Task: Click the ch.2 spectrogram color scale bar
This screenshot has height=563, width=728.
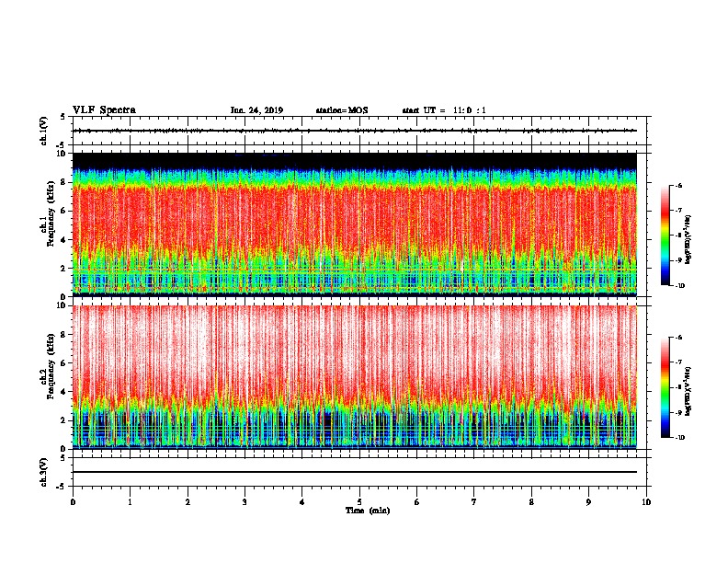Action: click(665, 387)
